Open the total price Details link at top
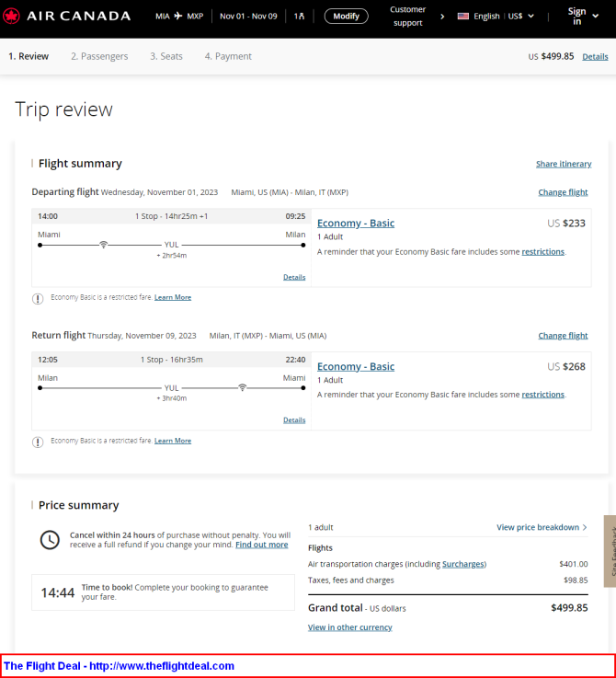The height and width of the screenshot is (678, 616). [595, 57]
